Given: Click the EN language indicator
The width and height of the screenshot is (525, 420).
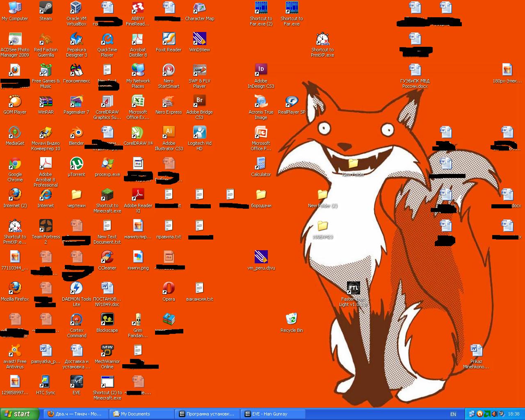Looking at the screenshot, I should (x=453, y=414).
